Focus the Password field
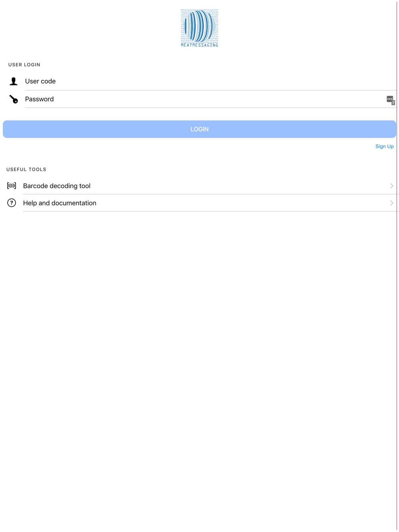The width and height of the screenshot is (399, 532). click(x=203, y=99)
